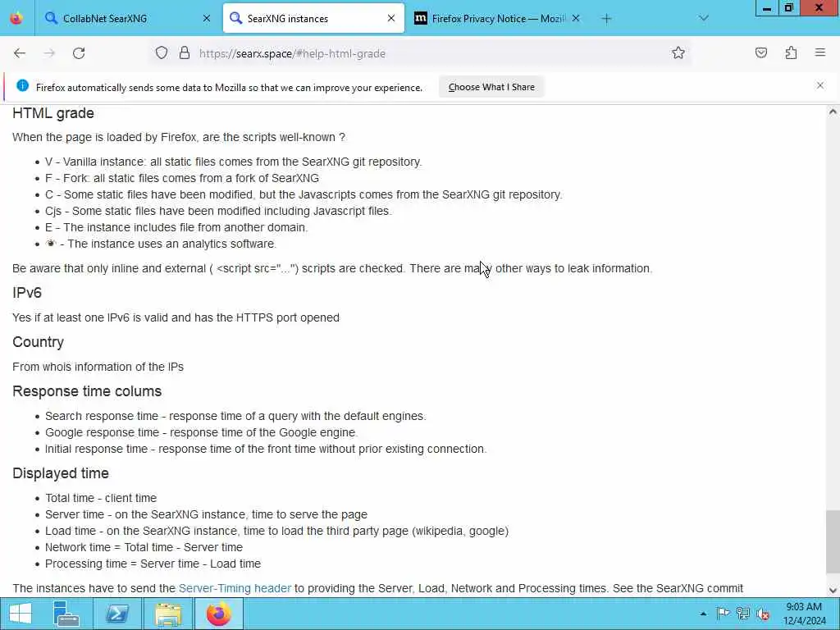Open the Server-Timing header link
This screenshot has height=630, width=840.
click(x=235, y=588)
